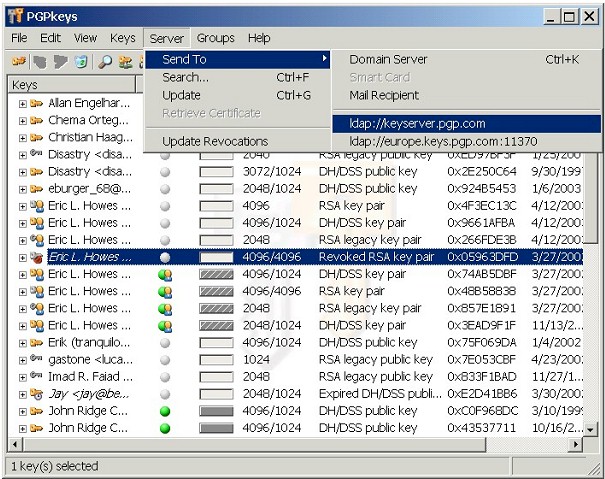The width and height of the screenshot is (605, 479).
Task: Click the vertical scrollbar down arrow
Action: coord(590,429)
